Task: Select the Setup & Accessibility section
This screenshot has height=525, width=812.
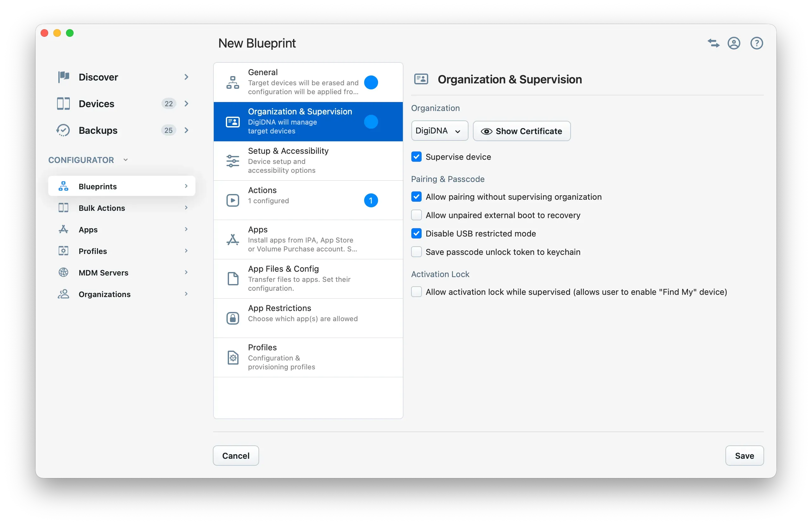Action: tap(308, 161)
